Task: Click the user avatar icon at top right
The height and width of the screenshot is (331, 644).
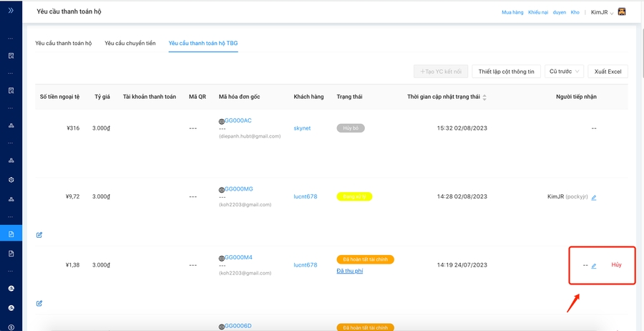Action: point(622,12)
